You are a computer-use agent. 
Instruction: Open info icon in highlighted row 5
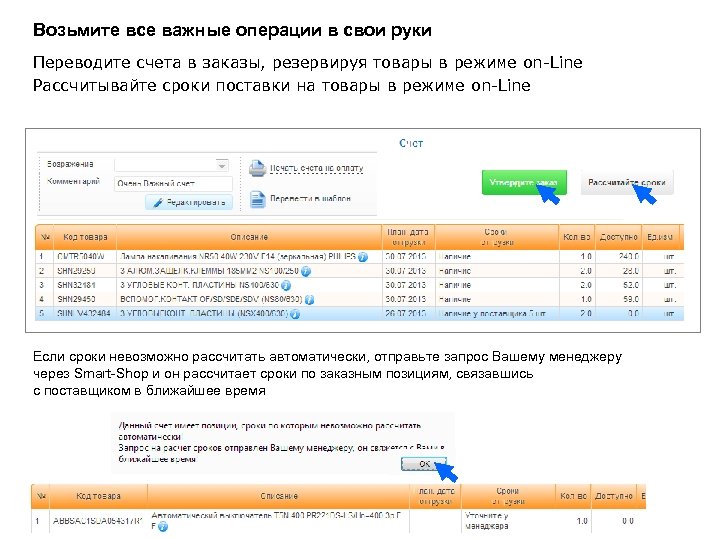[295, 314]
